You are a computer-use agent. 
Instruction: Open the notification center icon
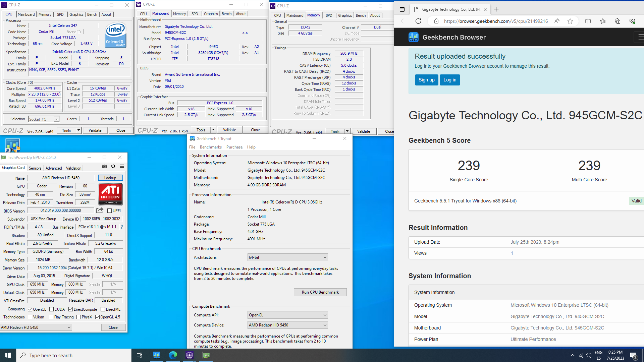(634, 356)
